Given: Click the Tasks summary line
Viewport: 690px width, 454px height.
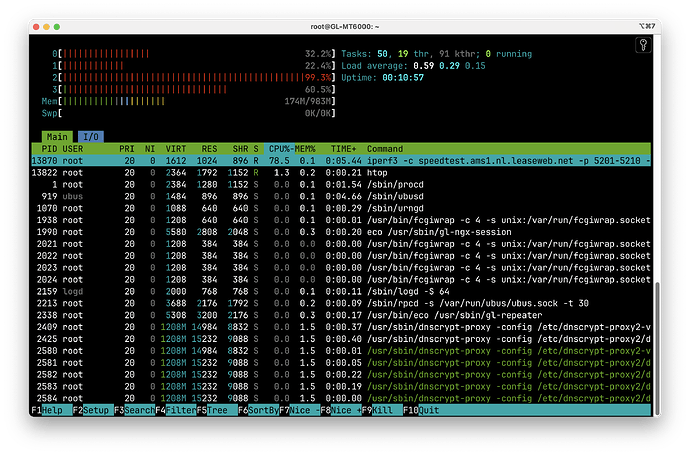Looking at the screenshot, I should [x=437, y=54].
